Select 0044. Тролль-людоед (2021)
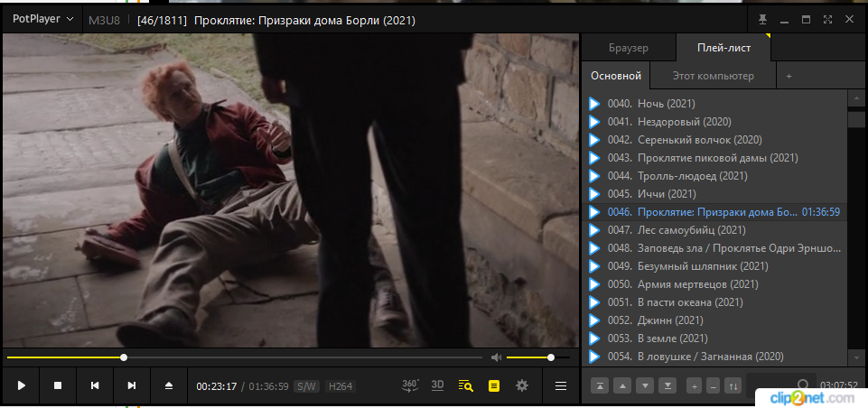The width and height of the screenshot is (868, 408). [714, 176]
